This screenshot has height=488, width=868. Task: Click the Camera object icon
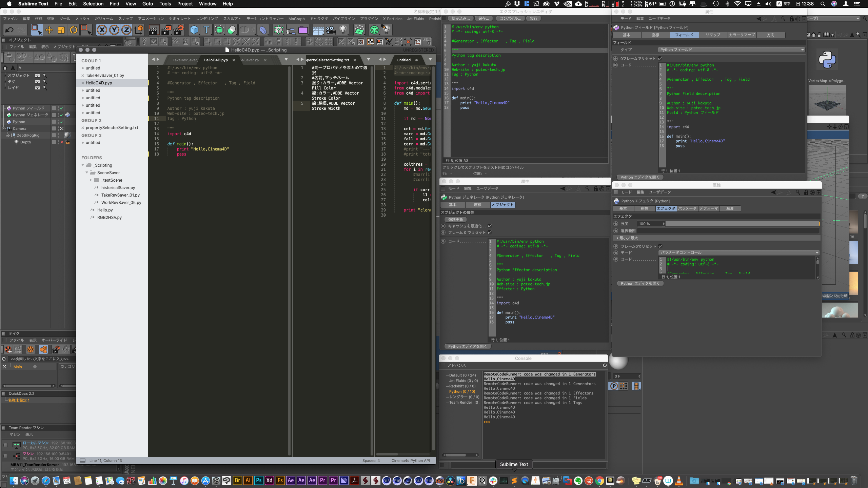331,30
